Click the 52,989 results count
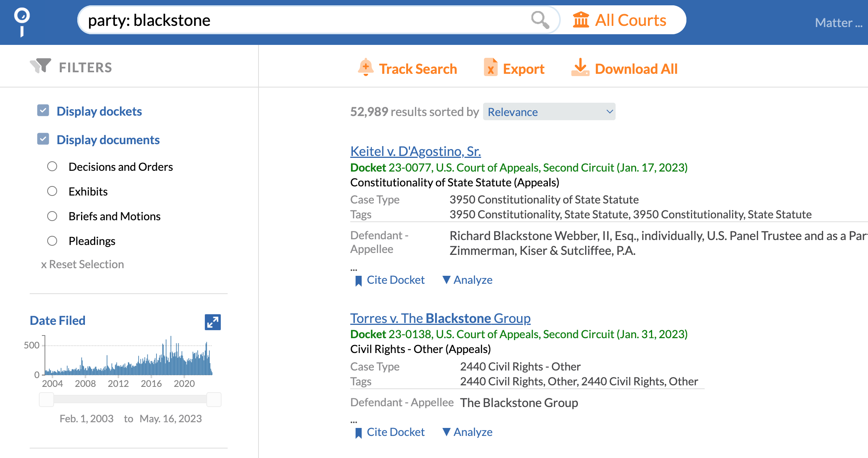Viewport: 868px width, 458px height. click(369, 111)
